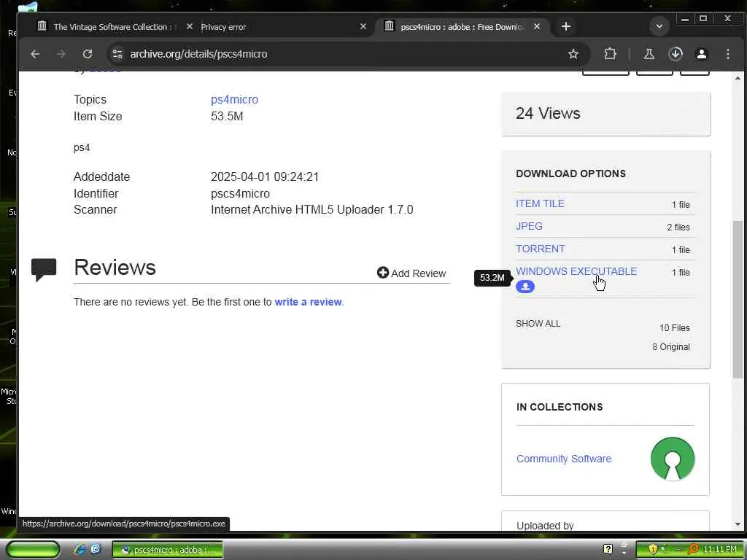The image size is (747, 560).
Task: Click the forward navigation arrow
Action: (x=61, y=54)
